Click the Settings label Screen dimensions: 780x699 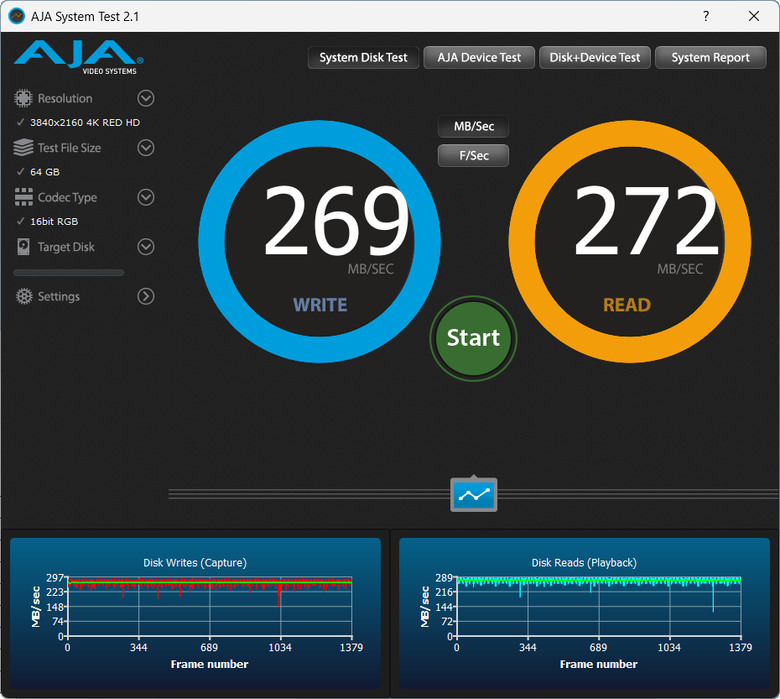tap(59, 297)
